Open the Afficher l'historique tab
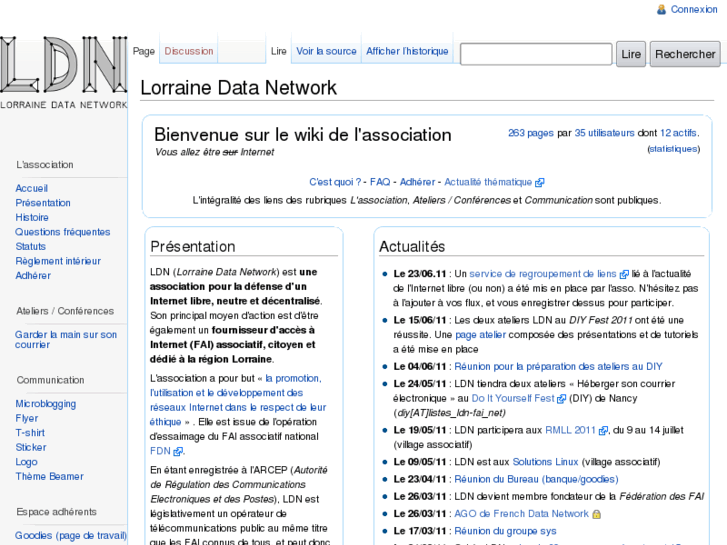Screen dimensions: 727x545 [407, 51]
